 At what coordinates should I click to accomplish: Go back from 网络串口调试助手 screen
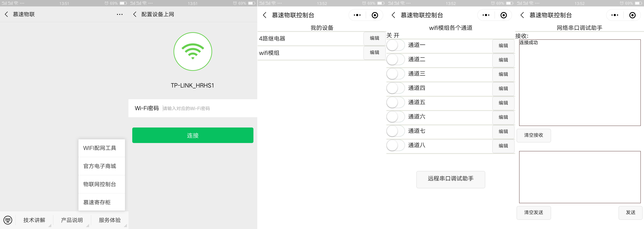pyautogui.click(x=522, y=15)
